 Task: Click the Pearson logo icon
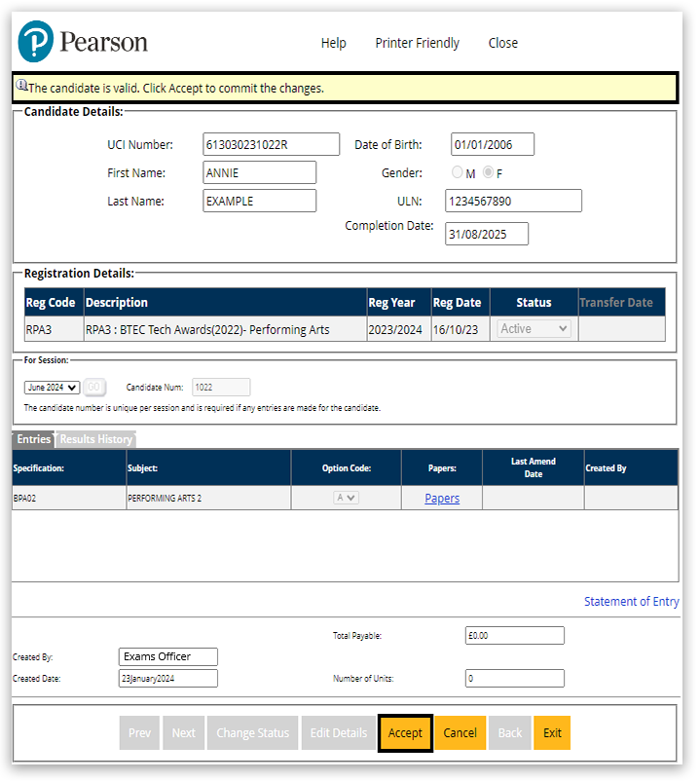pos(36,42)
